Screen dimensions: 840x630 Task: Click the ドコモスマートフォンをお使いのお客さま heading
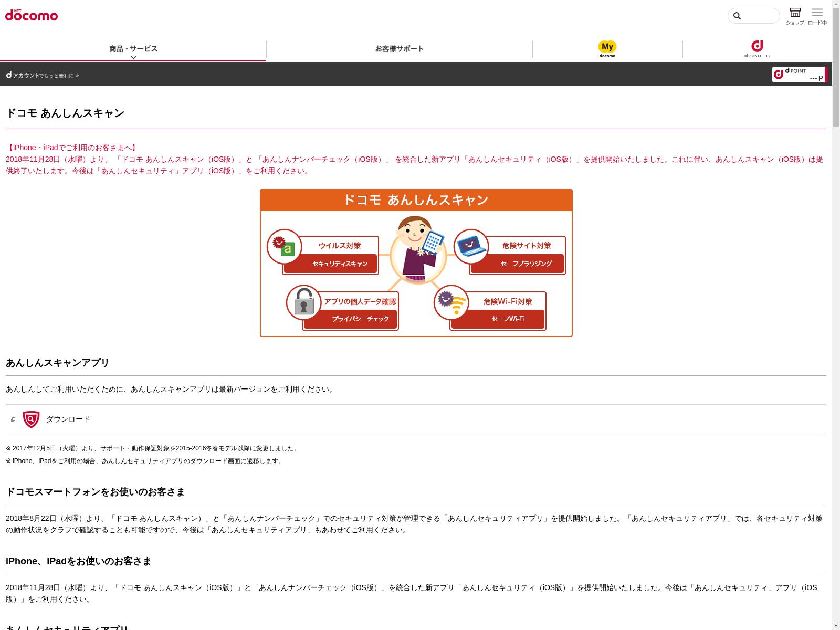click(96, 492)
